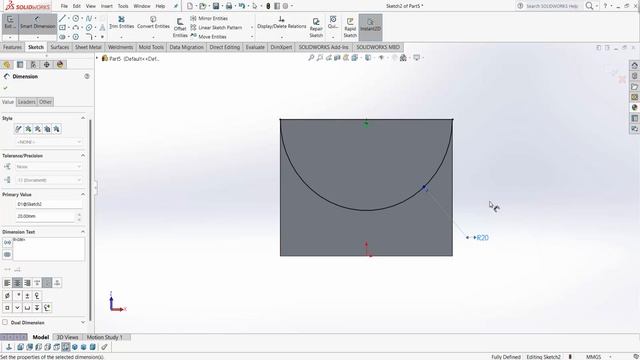Click the Zoom to Fit view icon

[311, 58]
